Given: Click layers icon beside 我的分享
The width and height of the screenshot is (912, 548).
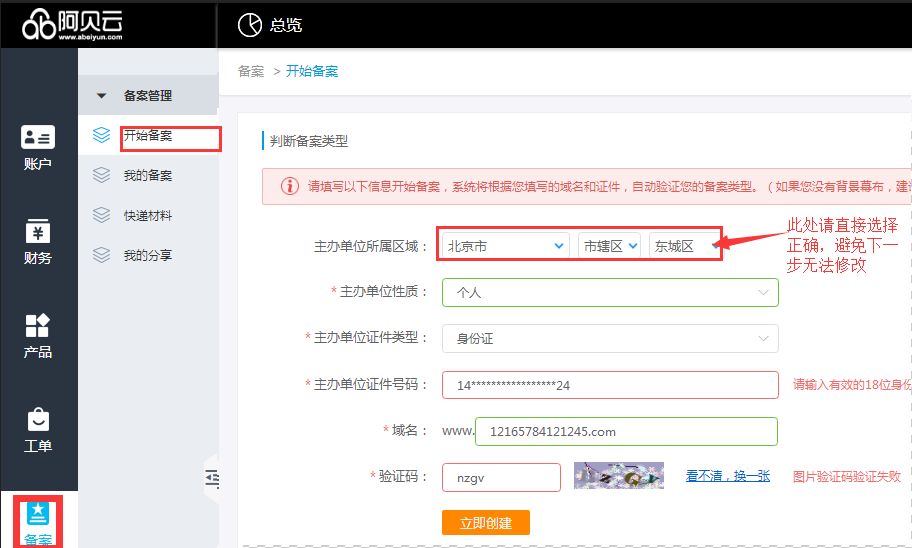Looking at the screenshot, I should (101, 255).
